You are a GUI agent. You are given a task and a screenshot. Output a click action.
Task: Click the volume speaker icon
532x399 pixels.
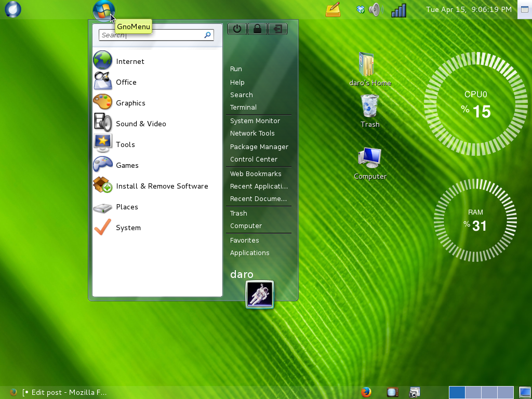pyautogui.click(x=375, y=9)
